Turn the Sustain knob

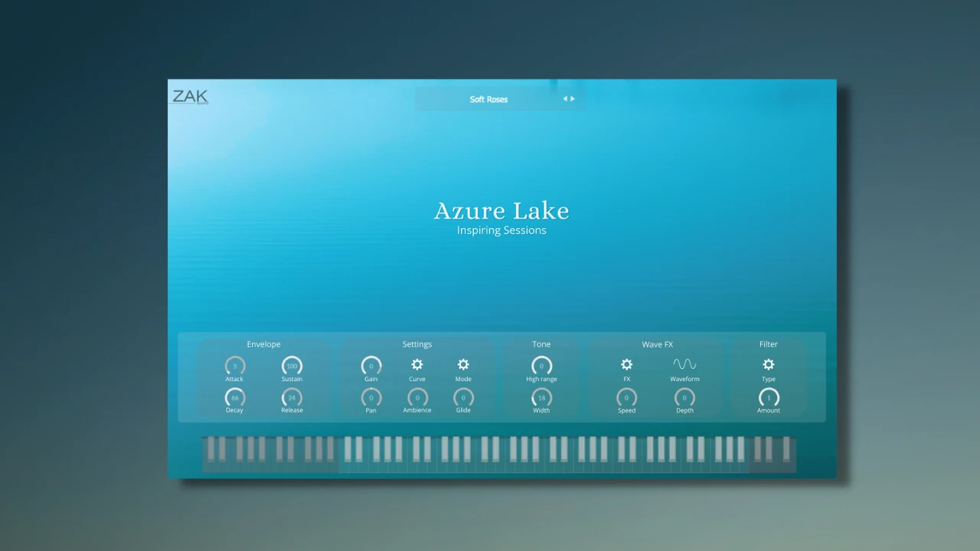point(292,367)
